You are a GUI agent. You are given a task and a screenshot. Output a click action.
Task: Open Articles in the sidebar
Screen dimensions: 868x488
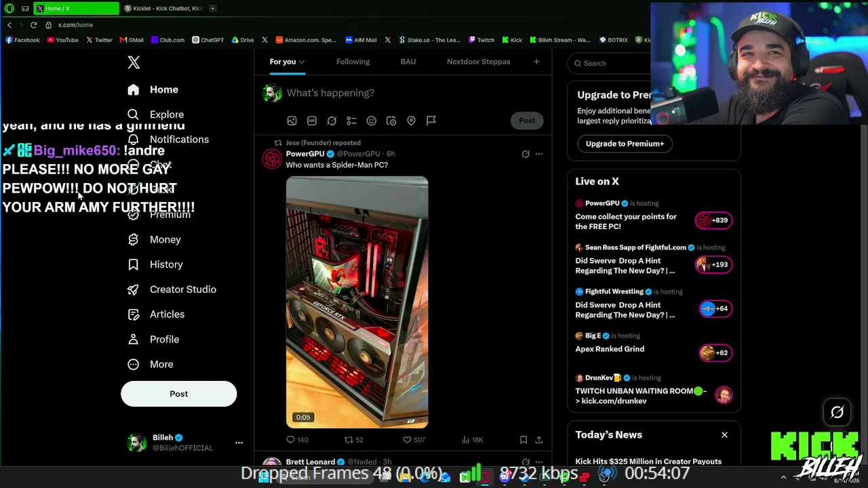tap(156, 314)
